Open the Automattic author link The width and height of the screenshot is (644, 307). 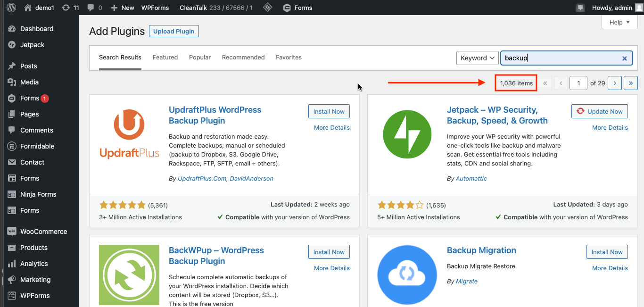[x=471, y=179]
